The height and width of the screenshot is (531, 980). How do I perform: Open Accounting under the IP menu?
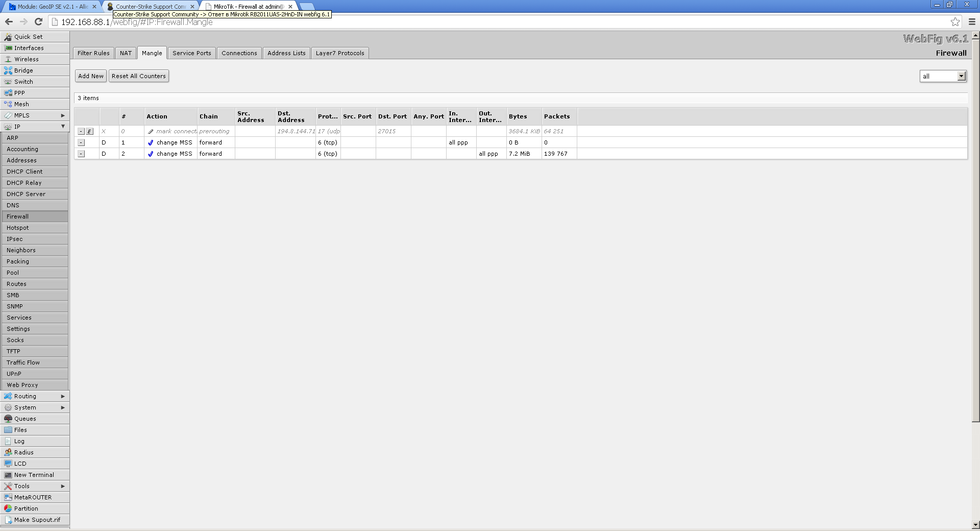[x=35, y=149]
